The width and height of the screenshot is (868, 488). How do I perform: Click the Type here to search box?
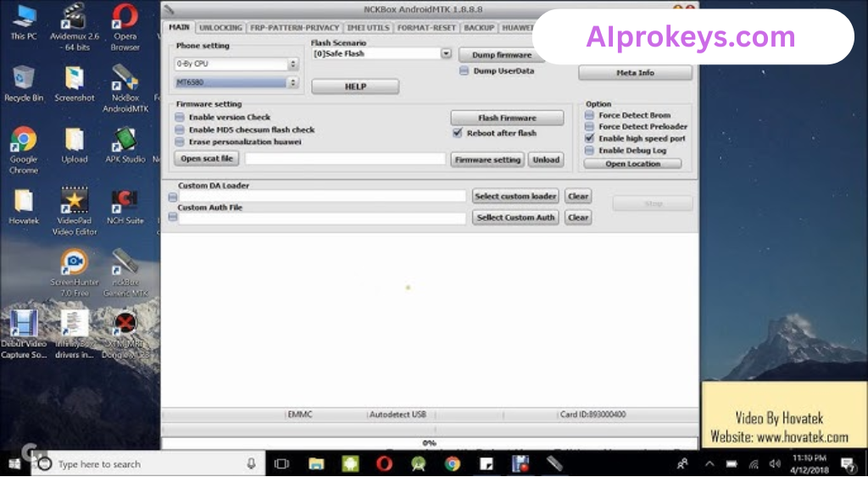[x=148, y=463]
